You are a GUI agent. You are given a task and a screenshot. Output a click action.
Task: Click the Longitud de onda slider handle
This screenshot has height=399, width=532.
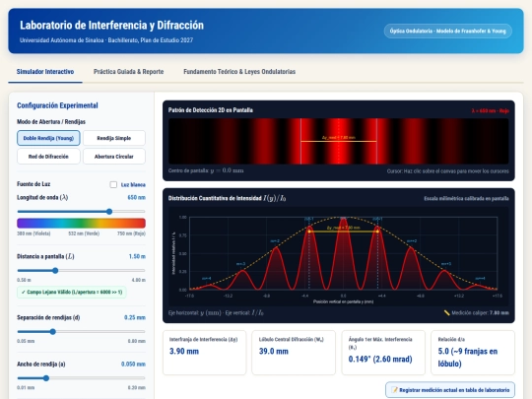[x=109, y=212]
